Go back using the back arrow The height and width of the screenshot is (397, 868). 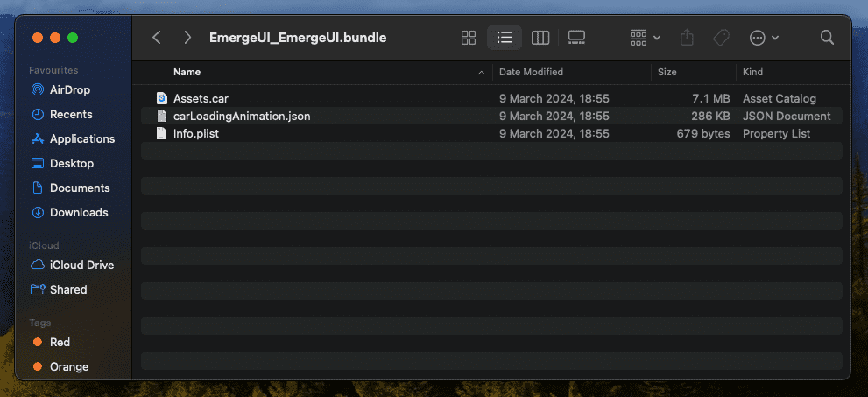click(157, 38)
